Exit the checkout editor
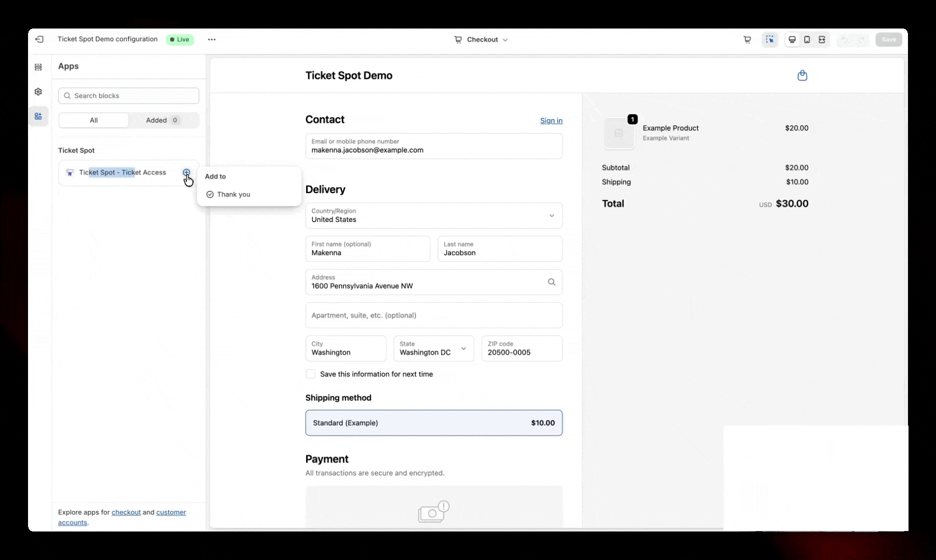Viewport: 936px width, 560px height. pyautogui.click(x=39, y=39)
